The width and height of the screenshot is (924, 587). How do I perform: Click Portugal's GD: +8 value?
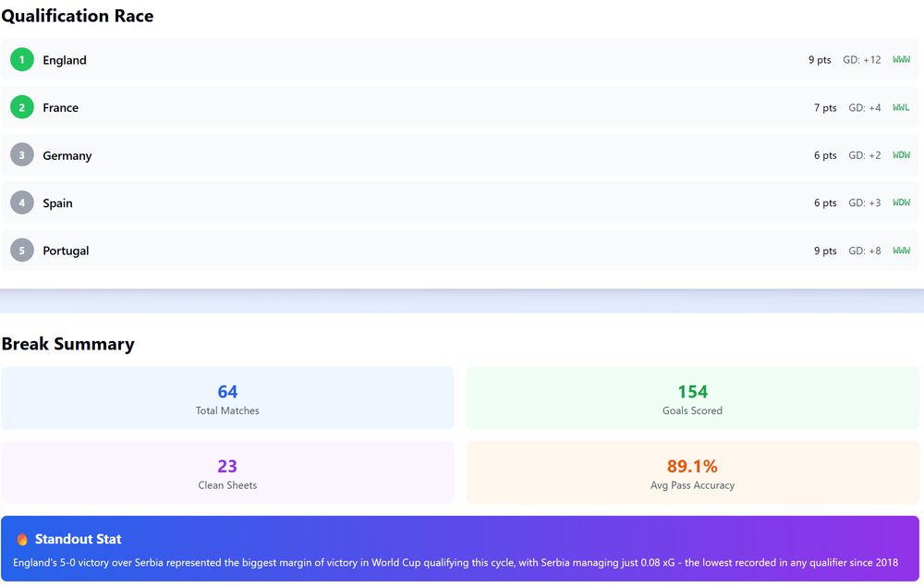click(x=865, y=251)
